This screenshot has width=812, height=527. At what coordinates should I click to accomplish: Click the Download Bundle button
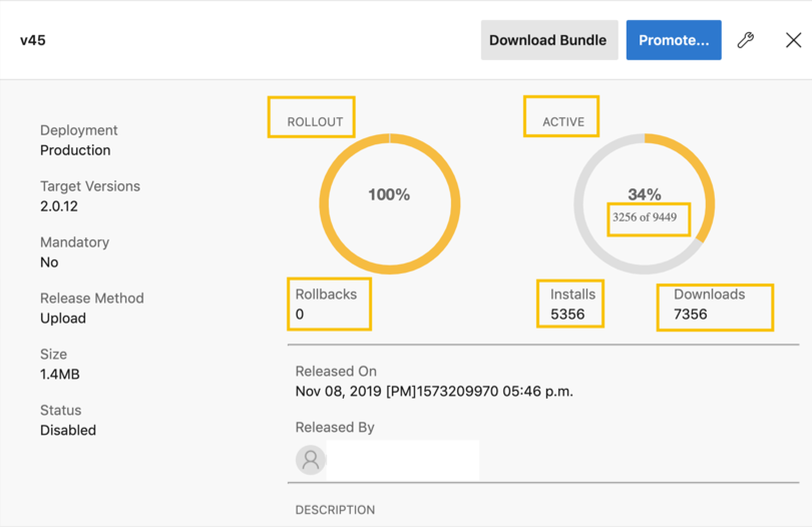[x=549, y=40]
